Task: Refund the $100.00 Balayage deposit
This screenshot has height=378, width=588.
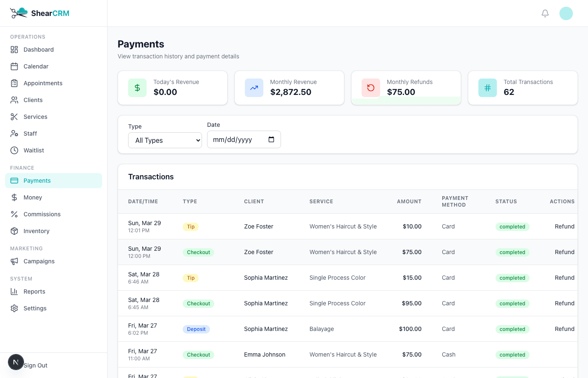Action: click(564, 329)
